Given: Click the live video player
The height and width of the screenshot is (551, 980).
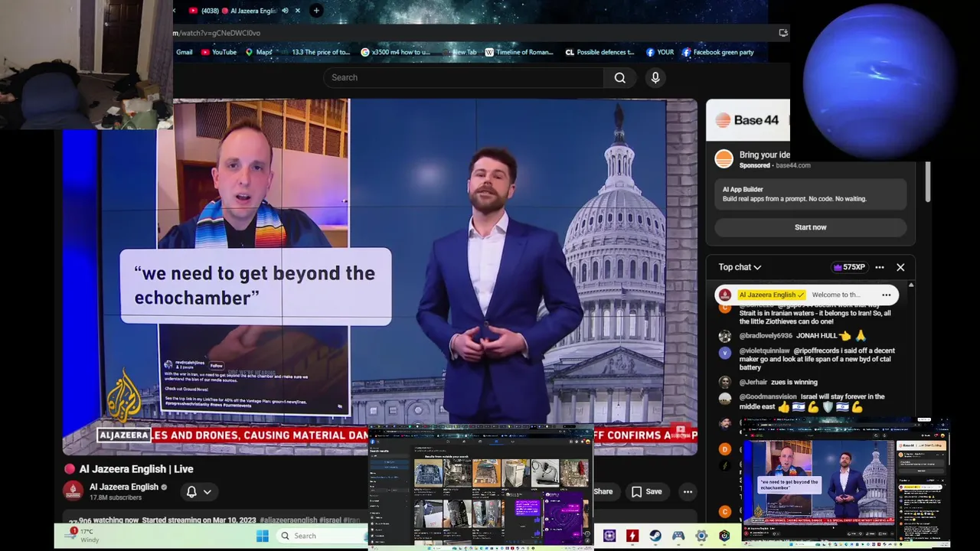Looking at the screenshot, I should point(380,277).
